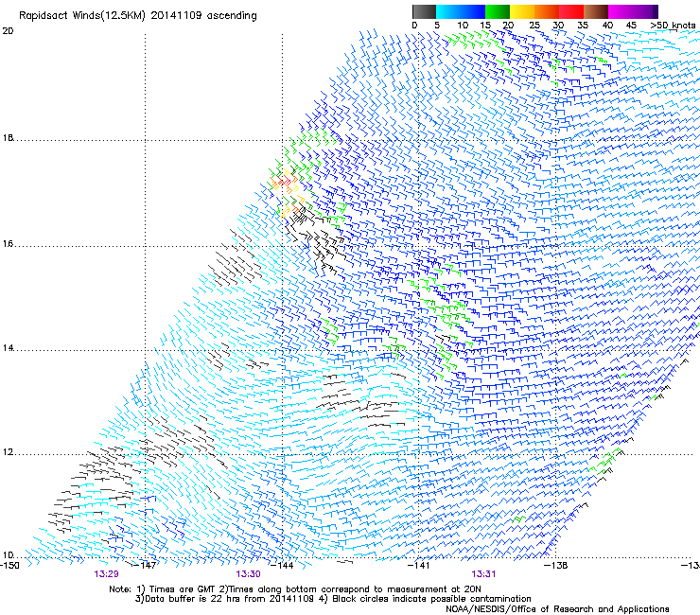The height and width of the screenshot is (615, 700).
Task: Click the brown 35-40 knots legend band
Action: pos(596,11)
